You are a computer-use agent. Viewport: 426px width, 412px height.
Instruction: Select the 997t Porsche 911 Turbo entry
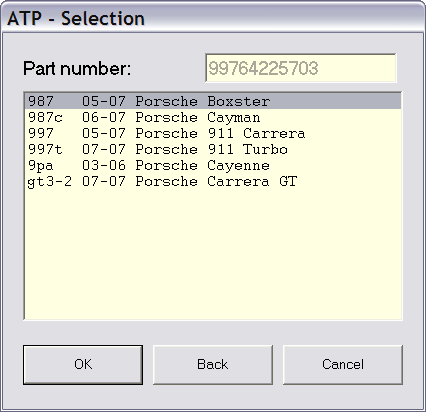click(213, 149)
